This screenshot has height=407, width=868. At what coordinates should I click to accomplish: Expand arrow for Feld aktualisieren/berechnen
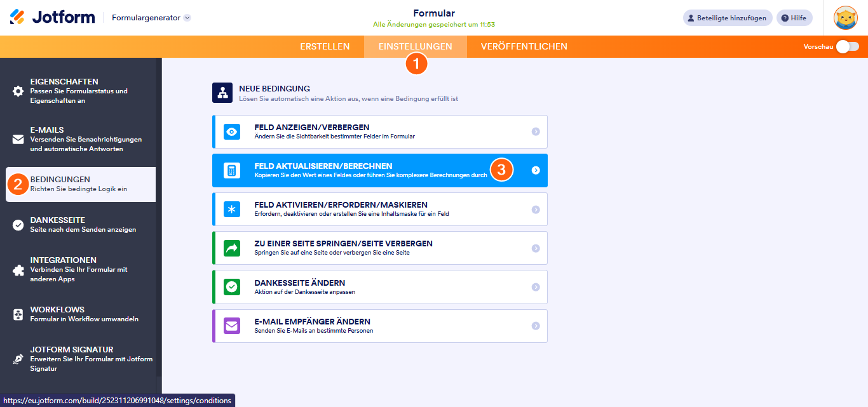(536, 170)
